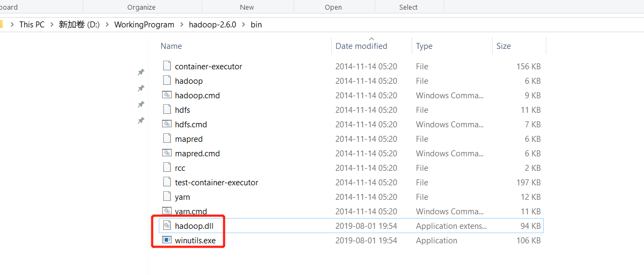Navigate to This PC in address bar
Viewport: 644px width, 275px height.
click(x=32, y=25)
